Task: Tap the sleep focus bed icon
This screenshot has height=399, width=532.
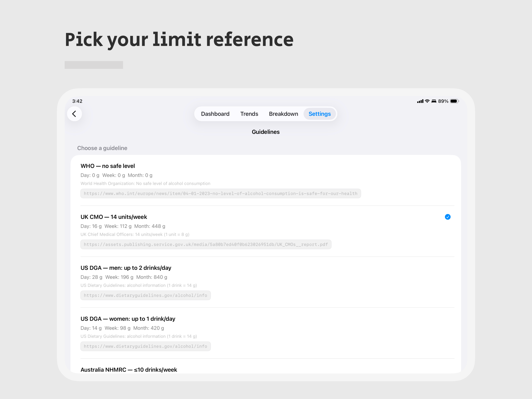Action: (x=434, y=101)
